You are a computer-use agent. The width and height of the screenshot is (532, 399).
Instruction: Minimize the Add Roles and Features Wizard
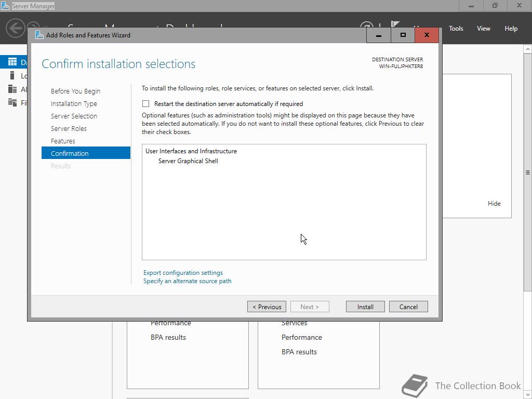point(379,35)
